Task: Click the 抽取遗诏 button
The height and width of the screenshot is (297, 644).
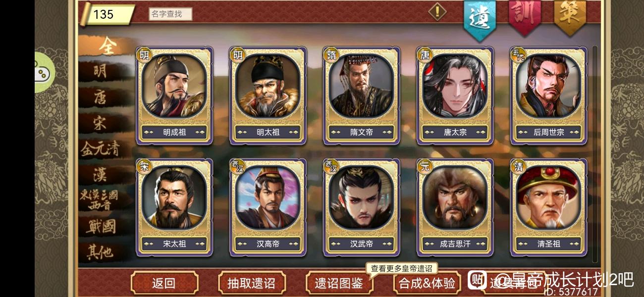Action: (252, 283)
